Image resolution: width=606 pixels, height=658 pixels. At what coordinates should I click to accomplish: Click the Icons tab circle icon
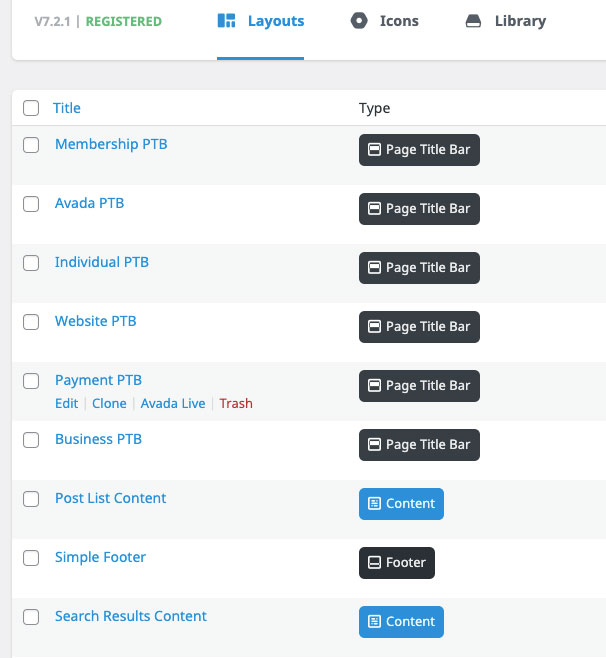coord(359,21)
